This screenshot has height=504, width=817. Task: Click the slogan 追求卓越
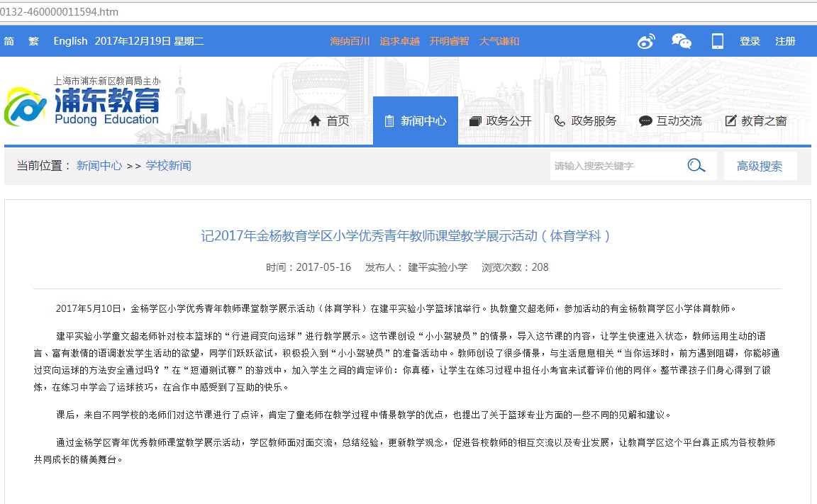tap(400, 41)
